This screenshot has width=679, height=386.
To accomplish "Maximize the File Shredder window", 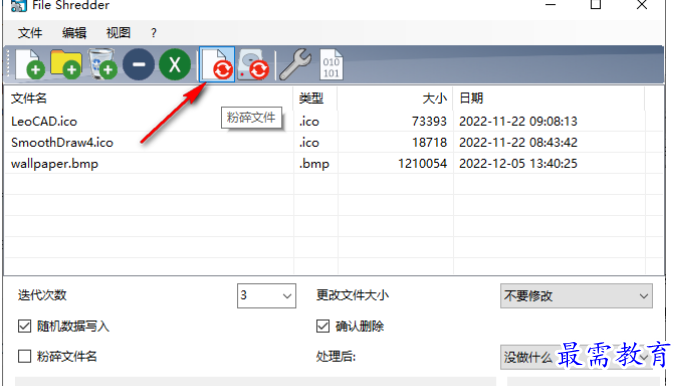I will [596, 5].
